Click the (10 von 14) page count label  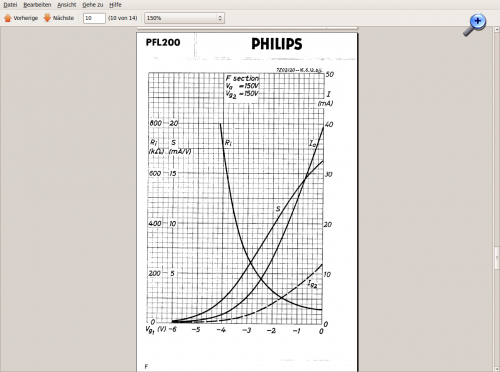click(x=123, y=18)
